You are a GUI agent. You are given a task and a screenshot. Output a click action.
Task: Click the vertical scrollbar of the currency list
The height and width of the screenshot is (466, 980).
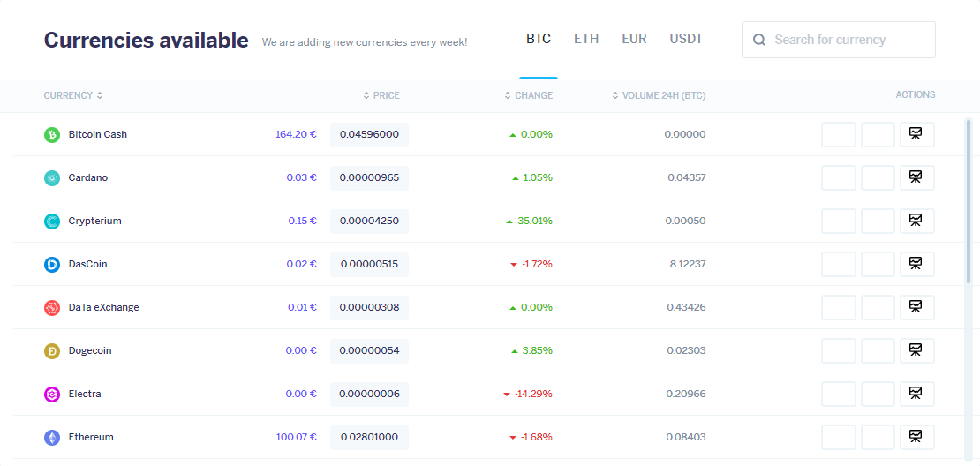coord(969,199)
